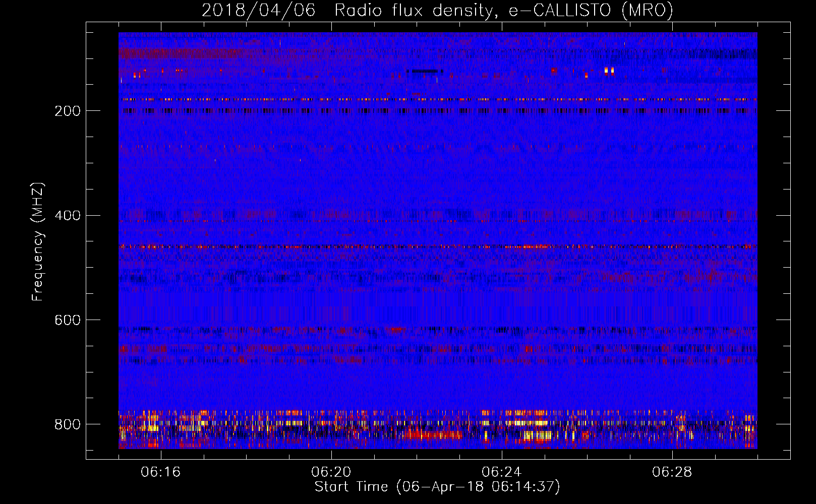This screenshot has height=504, width=816.
Task: Click the 06:20 time tick label
Action: [331, 472]
